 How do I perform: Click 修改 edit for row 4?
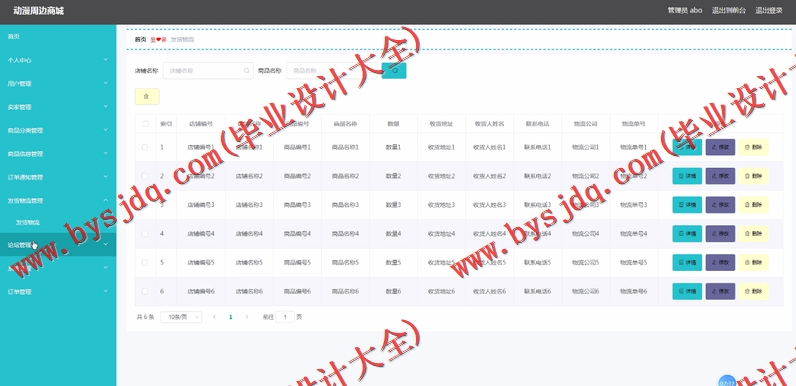(x=720, y=234)
